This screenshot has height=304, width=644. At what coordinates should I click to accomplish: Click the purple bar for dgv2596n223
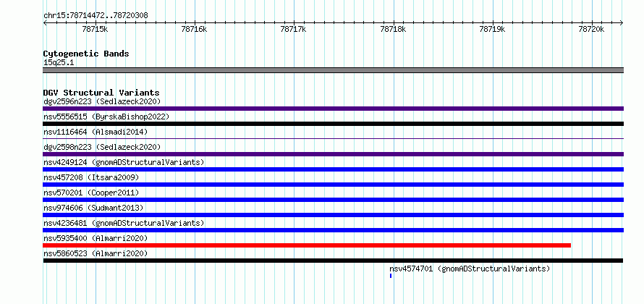[333, 109]
